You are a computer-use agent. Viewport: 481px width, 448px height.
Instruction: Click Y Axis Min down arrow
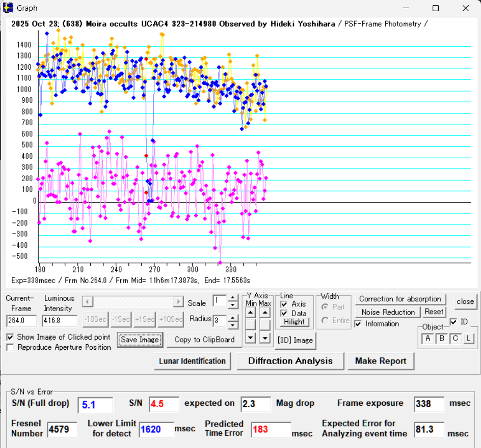click(252, 337)
